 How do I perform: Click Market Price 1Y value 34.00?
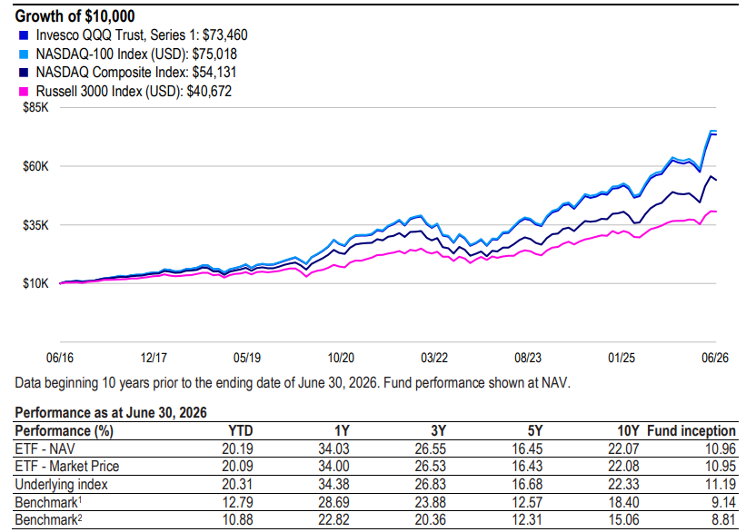333,467
